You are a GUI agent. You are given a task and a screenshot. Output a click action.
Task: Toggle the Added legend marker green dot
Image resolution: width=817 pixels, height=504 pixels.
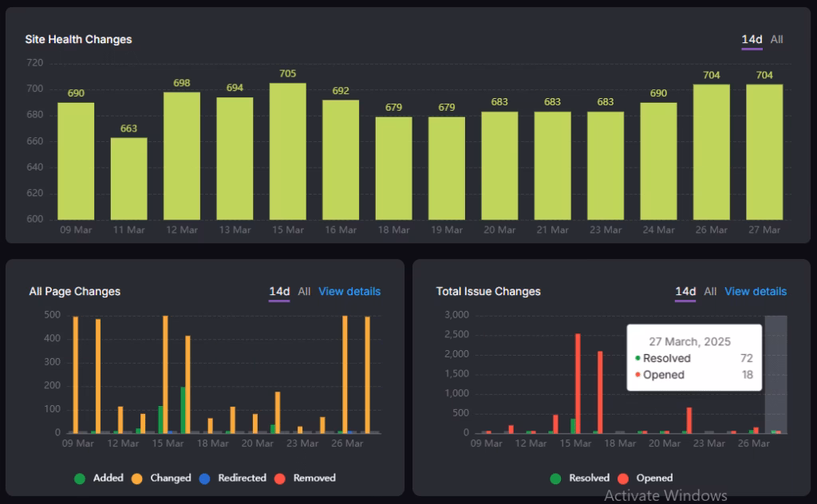pos(81,478)
